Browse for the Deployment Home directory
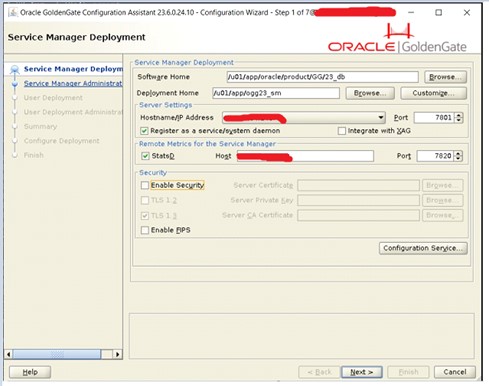This screenshot has height=386, width=489. click(370, 93)
